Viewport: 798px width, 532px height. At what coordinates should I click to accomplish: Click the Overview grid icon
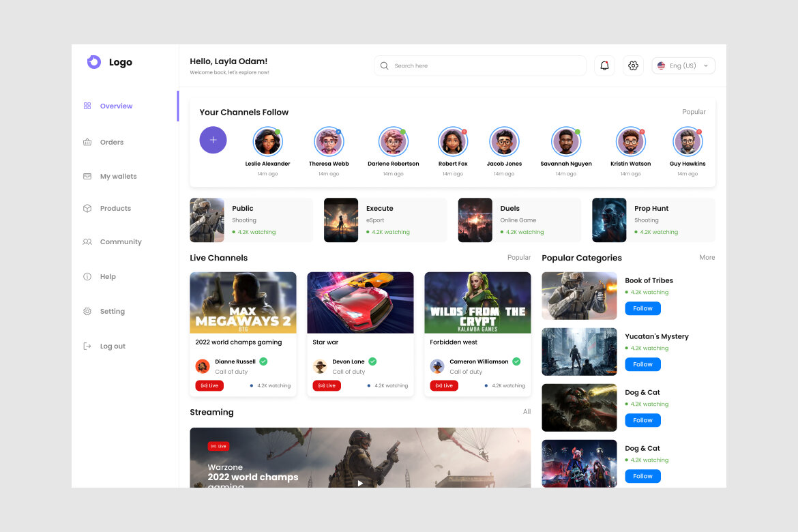(87, 106)
